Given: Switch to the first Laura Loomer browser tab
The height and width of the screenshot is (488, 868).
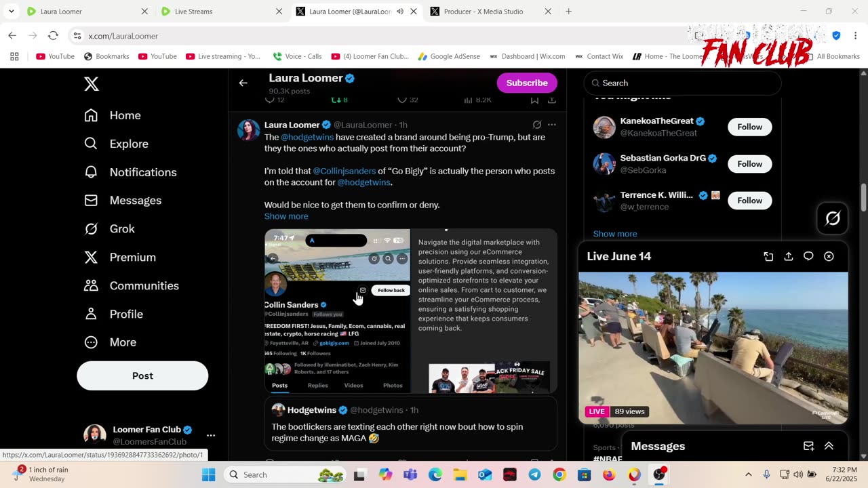Looking at the screenshot, I should click(x=87, y=12).
